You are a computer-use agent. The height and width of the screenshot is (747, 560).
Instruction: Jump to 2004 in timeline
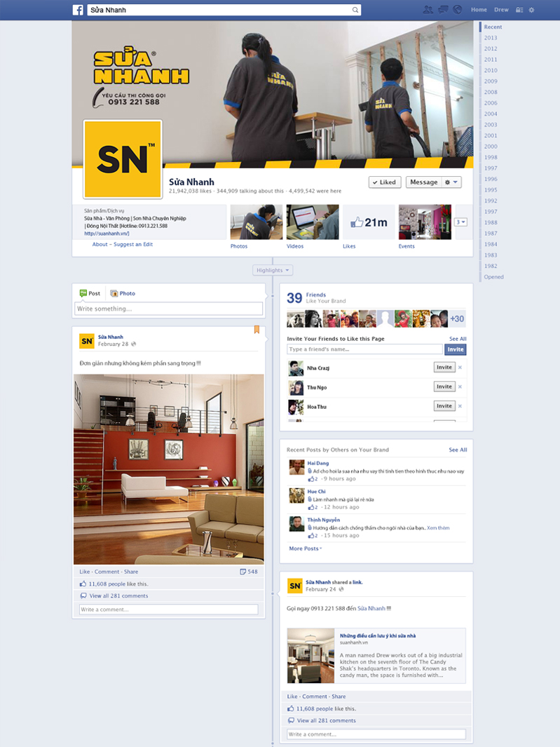coord(491,114)
